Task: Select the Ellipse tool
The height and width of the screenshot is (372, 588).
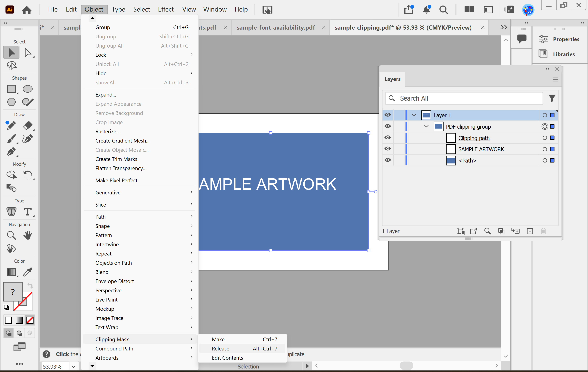Action: tap(28, 89)
